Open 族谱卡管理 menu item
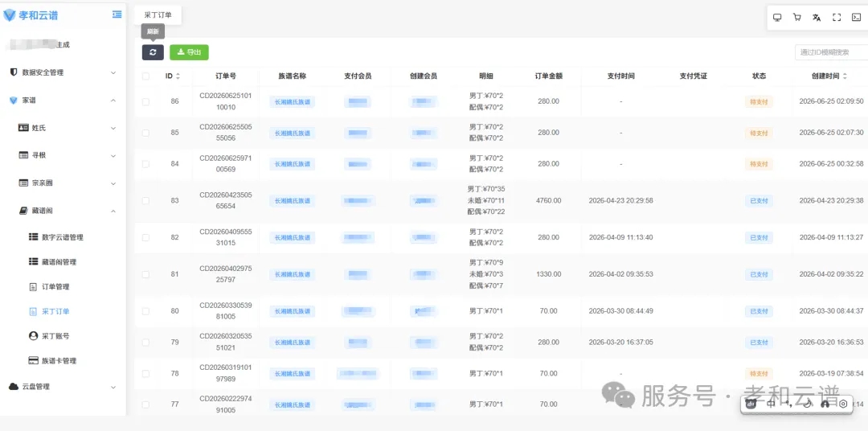 click(59, 361)
